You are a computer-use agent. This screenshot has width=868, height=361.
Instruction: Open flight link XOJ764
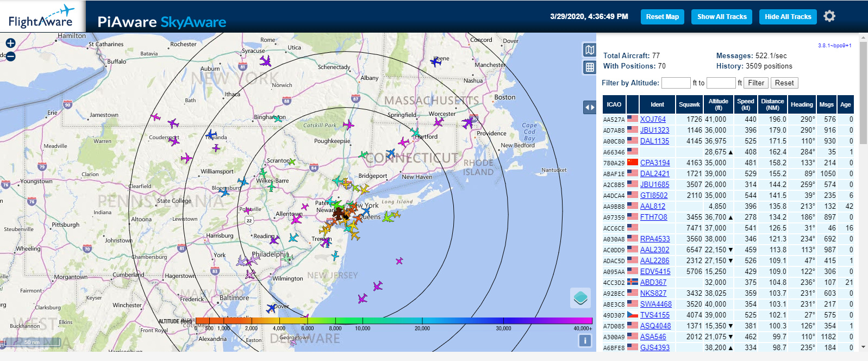pyautogui.click(x=653, y=119)
